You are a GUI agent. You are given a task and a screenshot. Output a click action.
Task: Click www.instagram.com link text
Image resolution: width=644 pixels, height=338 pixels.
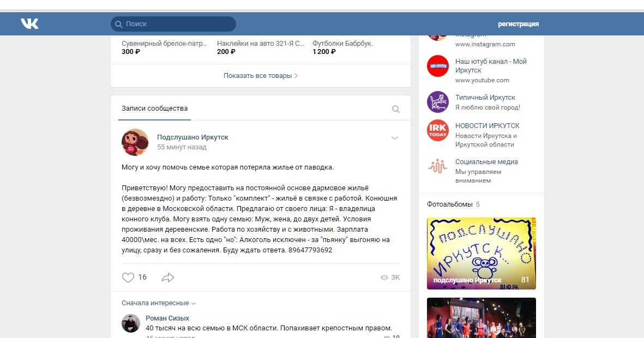click(485, 44)
